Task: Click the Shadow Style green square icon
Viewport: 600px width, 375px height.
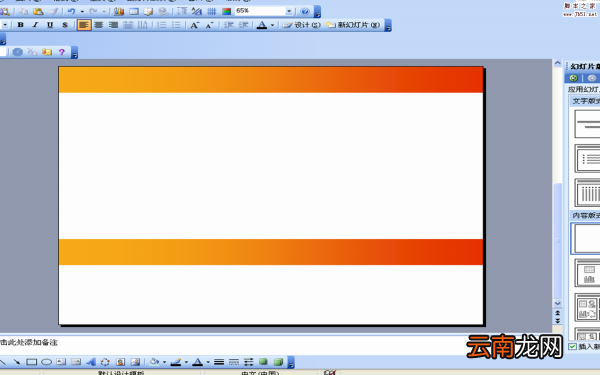Action: (x=263, y=362)
